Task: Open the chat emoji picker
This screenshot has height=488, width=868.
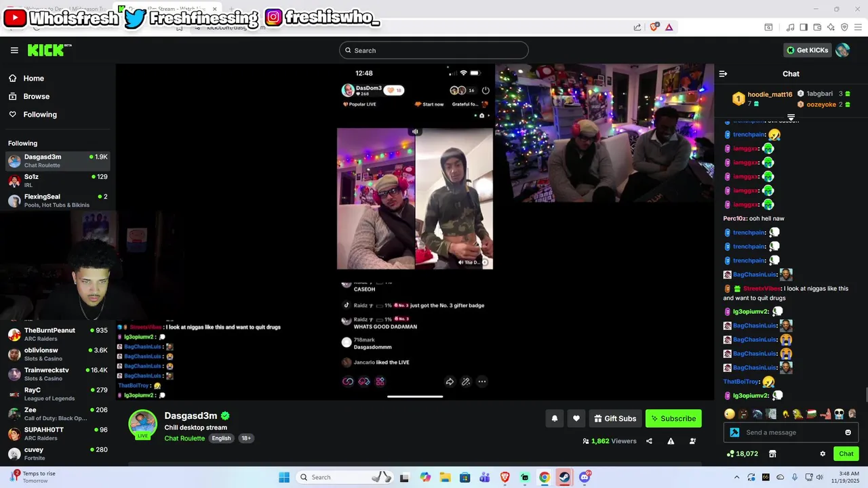Action: [848, 432]
